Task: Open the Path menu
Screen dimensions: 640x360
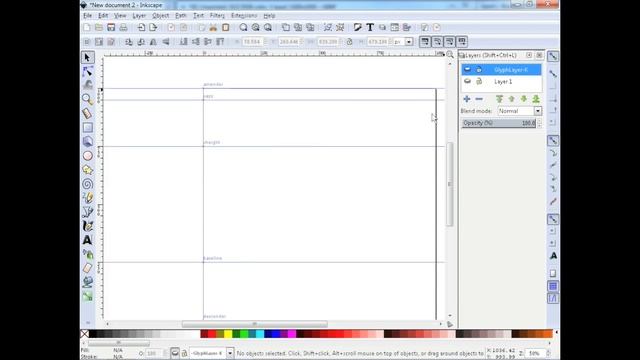Action: tap(181, 16)
